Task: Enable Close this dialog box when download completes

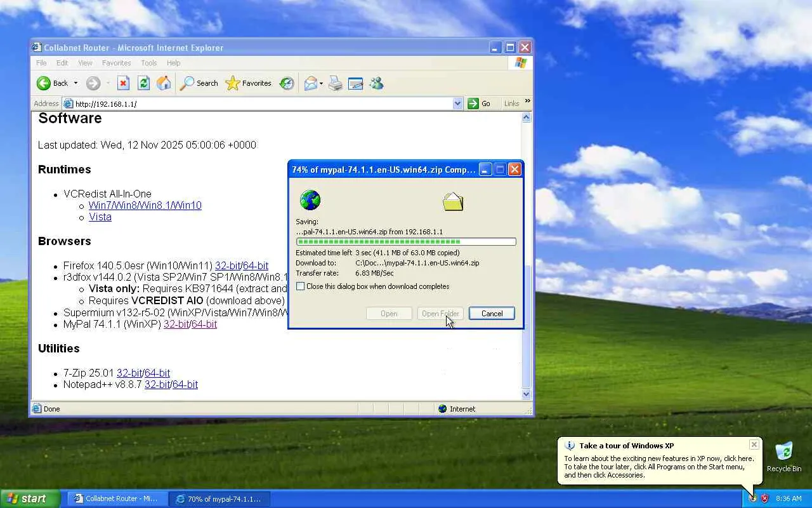Action: pyautogui.click(x=301, y=286)
